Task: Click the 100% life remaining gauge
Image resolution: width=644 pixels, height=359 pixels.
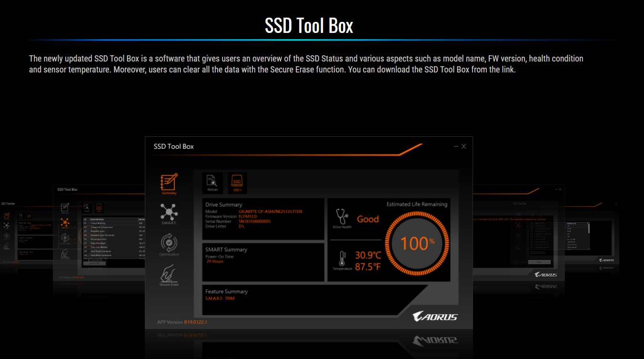Action: [x=417, y=243]
